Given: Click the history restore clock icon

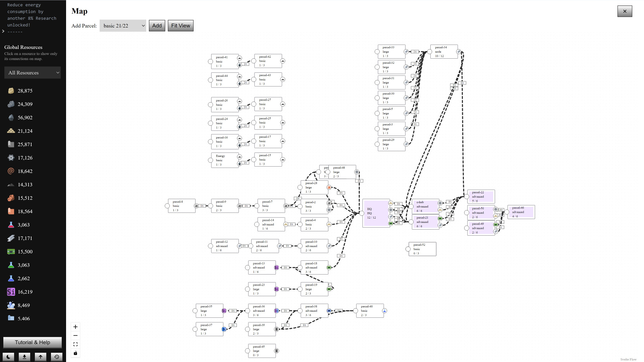Looking at the screenshot, I should [x=57, y=357].
